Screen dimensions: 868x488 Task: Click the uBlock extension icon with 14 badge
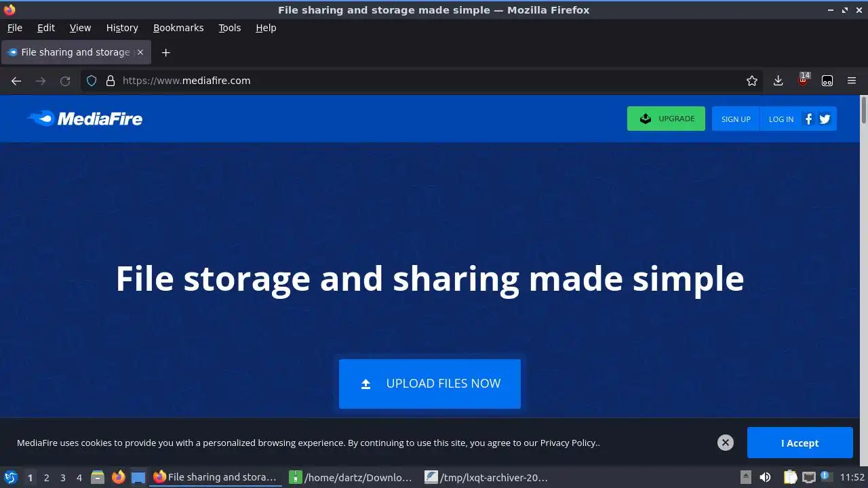coord(803,79)
